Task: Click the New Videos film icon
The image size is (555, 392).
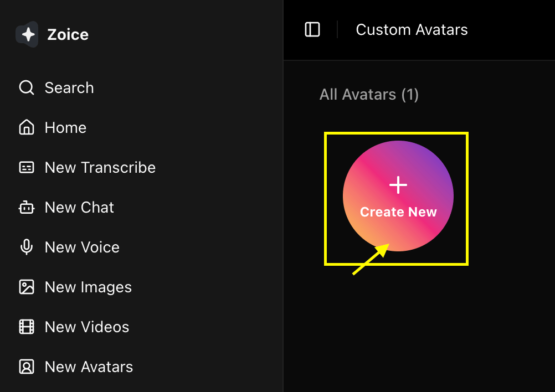Action: 27,327
